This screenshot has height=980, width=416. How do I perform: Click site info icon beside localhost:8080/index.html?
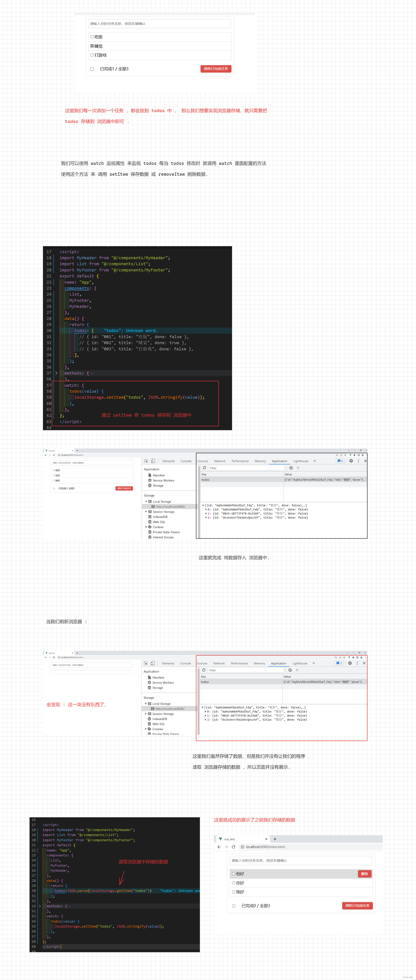click(x=242, y=847)
